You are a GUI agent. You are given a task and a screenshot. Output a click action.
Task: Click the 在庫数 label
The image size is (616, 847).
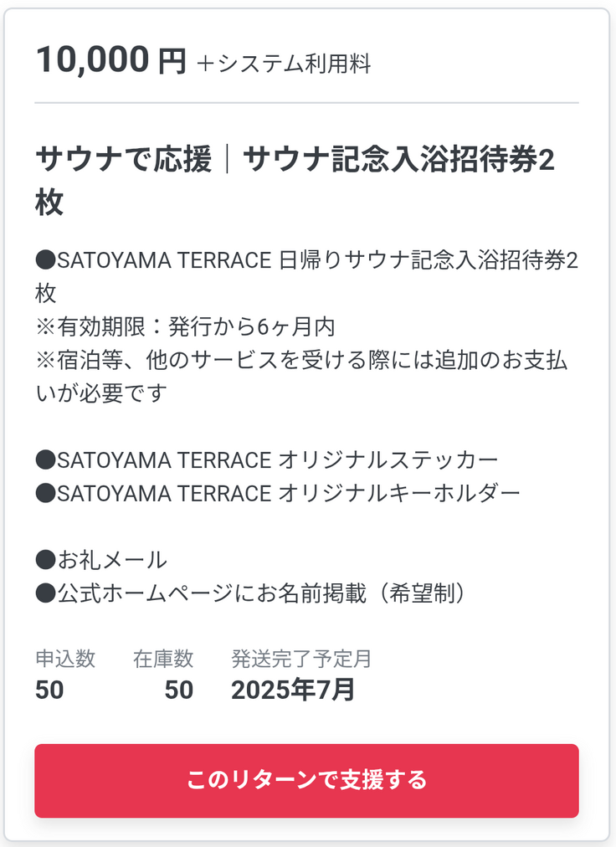[163, 659]
